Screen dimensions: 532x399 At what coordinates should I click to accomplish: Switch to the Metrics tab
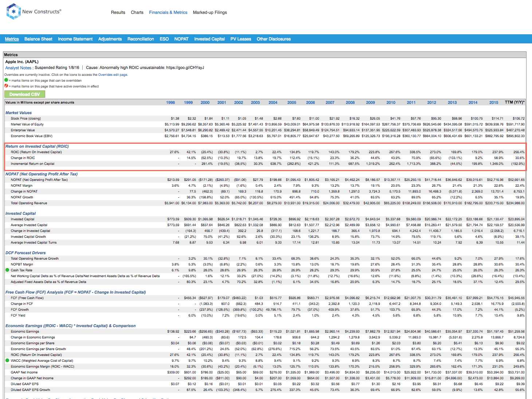coord(12,39)
